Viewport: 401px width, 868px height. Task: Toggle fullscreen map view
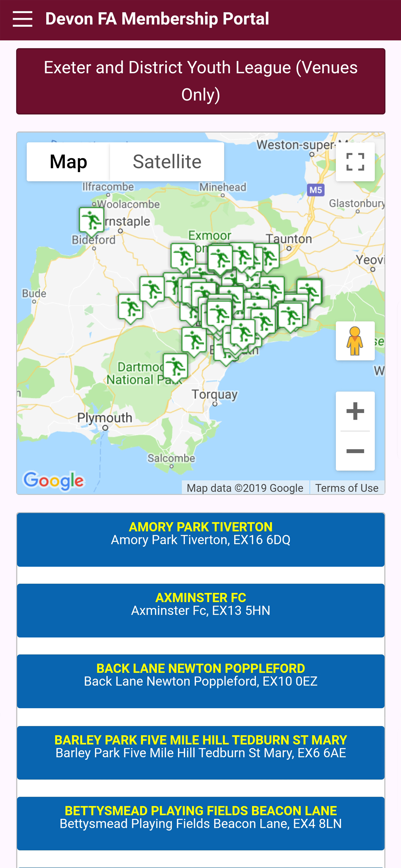[x=355, y=162]
